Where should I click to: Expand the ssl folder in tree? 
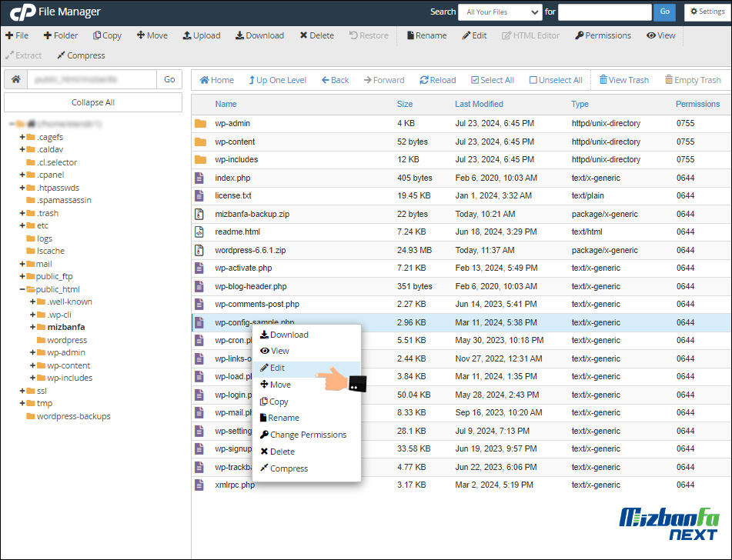click(x=22, y=391)
